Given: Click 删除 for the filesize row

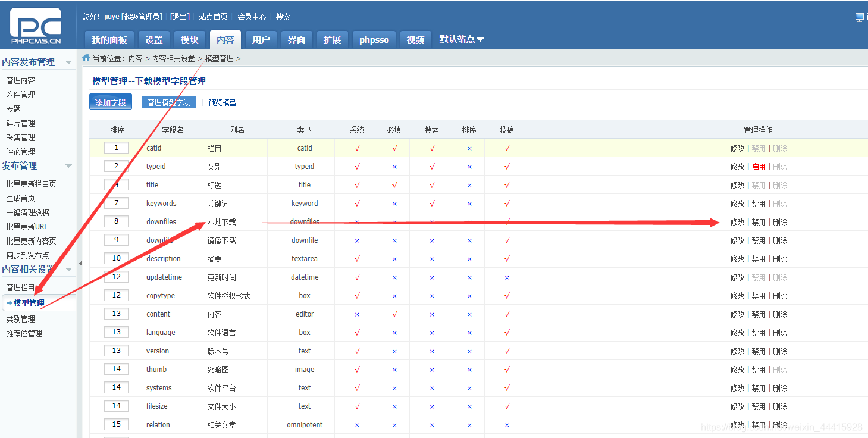Looking at the screenshot, I should tap(780, 406).
